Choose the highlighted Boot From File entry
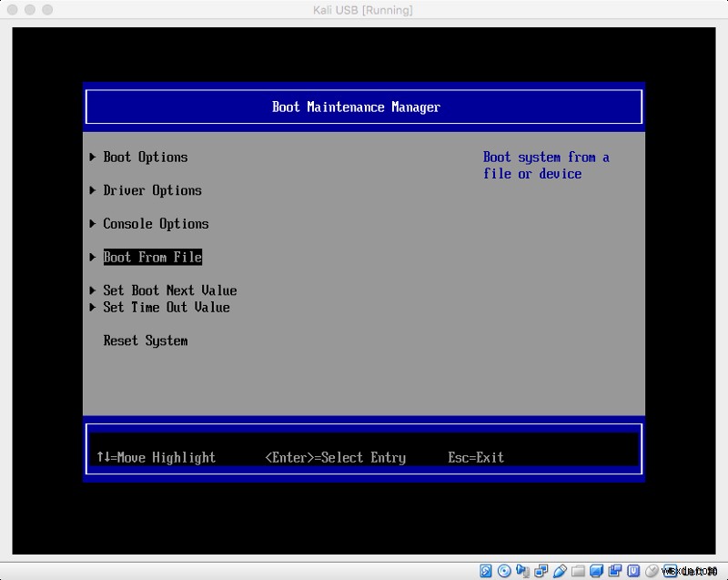 coord(152,258)
